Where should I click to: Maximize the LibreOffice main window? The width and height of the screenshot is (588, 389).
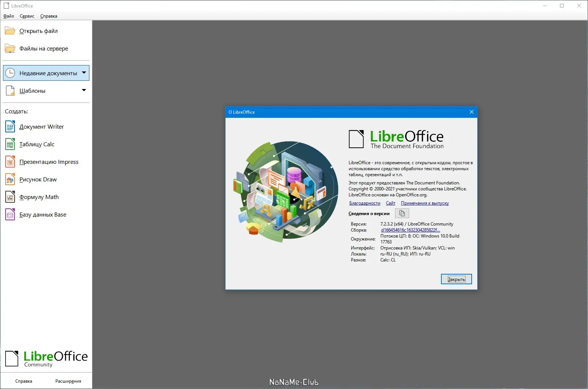[562, 6]
